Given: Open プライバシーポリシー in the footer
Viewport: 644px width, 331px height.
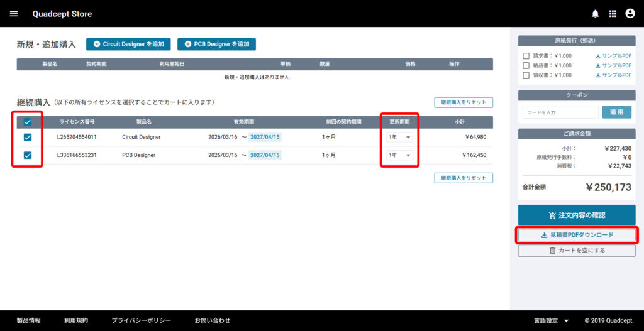Looking at the screenshot, I should (x=141, y=320).
